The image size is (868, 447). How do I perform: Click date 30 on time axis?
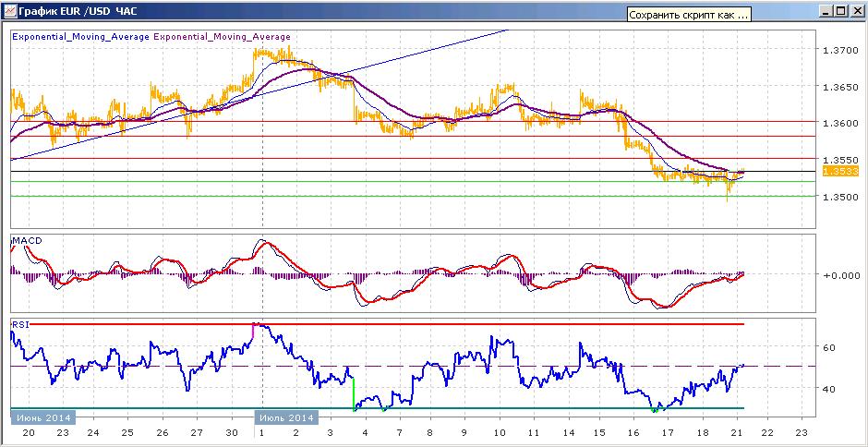[233, 432]
